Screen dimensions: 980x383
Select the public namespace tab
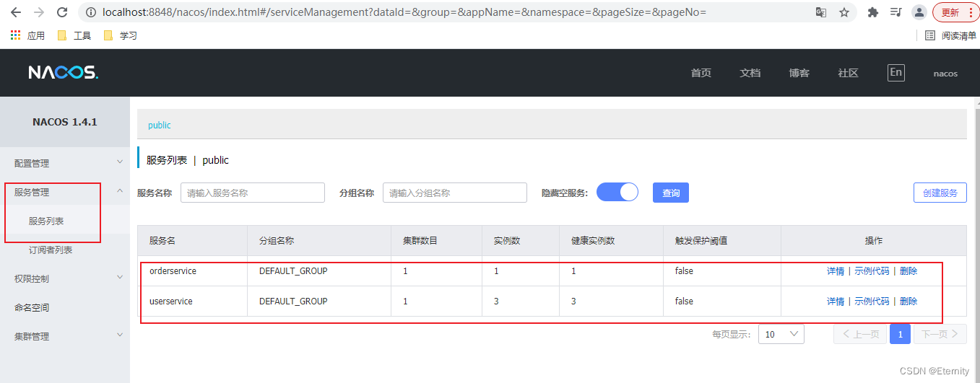click(160, 125)
